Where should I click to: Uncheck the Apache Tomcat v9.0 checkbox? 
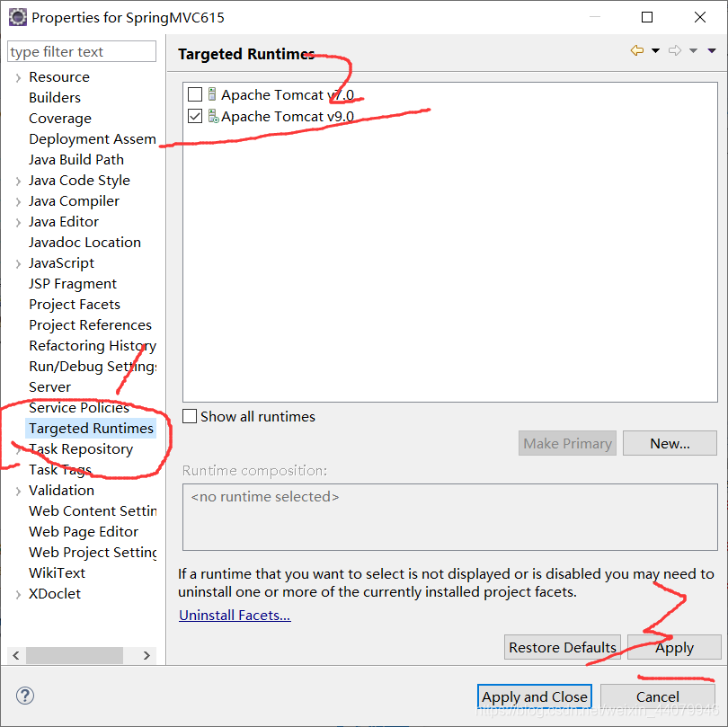point(195,116)
